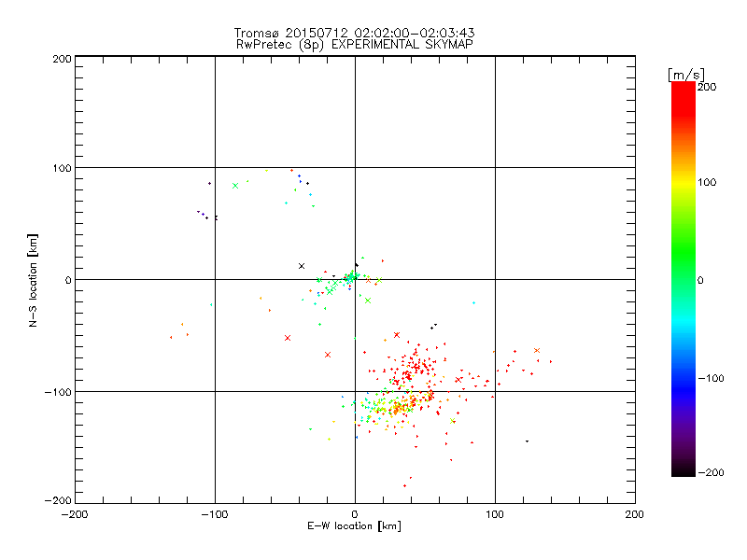The width and height of the screenshot is (747, 560).
Task: Click the colorbar label '-200' at bottom
Action: click(711, 472)
